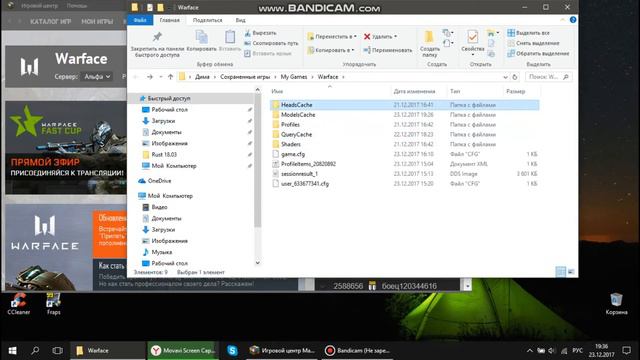640x360 pixels.
Task: Open pinned Загрузки under Quick access
Action: [x=163, y=121]
